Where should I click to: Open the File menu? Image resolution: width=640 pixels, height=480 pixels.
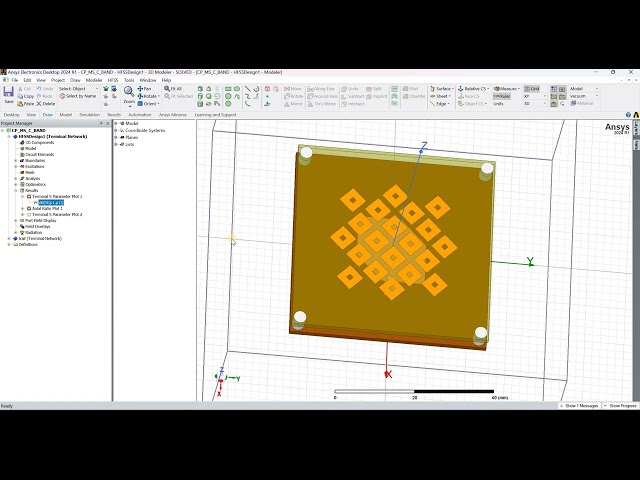15,80
